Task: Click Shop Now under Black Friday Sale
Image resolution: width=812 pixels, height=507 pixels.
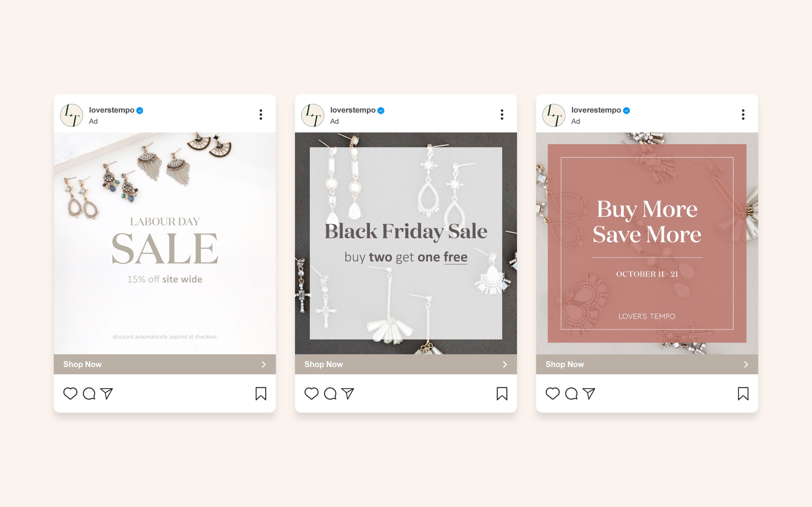Action: (x=406, y=364)
